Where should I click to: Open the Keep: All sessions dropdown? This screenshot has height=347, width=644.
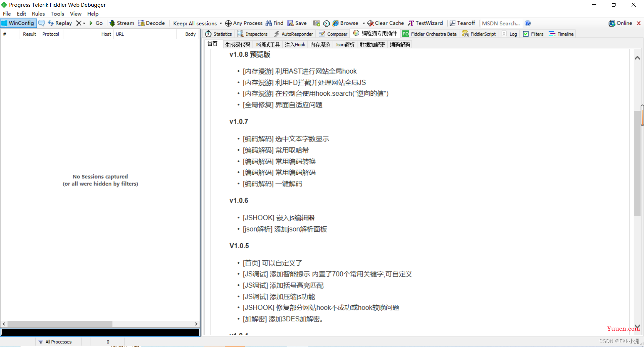pyautogui.click(x=197, y=23)
